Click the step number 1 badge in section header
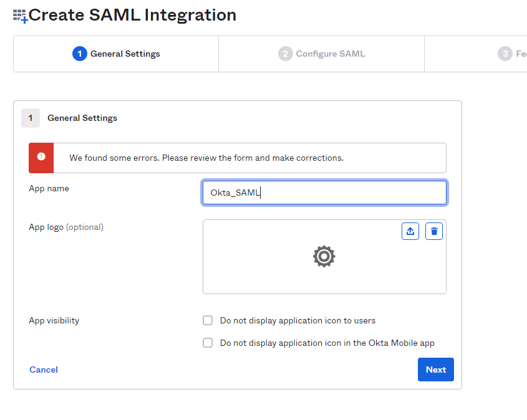Screen dimensions: 527x420 (31, 118)
